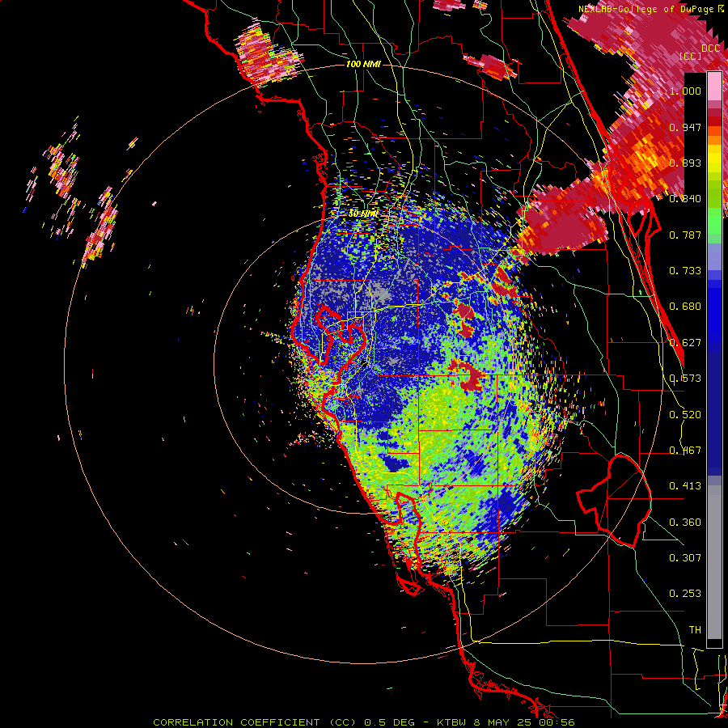Image resolution: width=728 pixels, height=728 pixels.
Task: Pick the blue swatch beside 0.680
Action: click(714, 311)
